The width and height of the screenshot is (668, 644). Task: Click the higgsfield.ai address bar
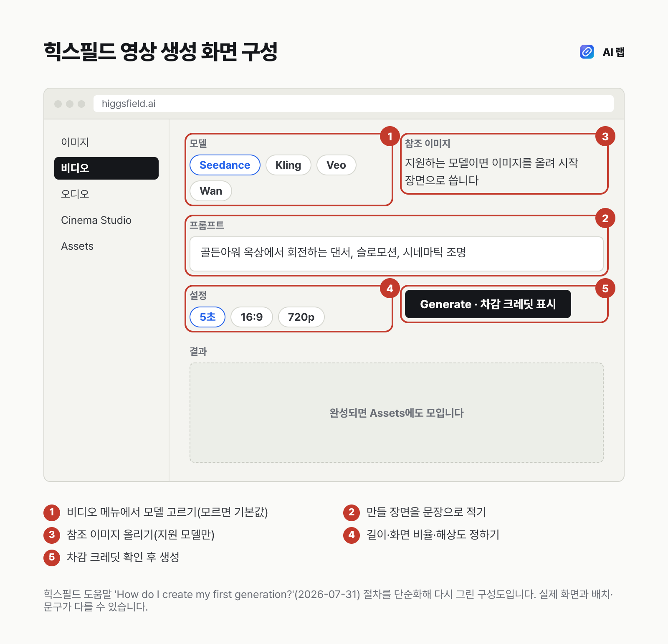tap(354, 104)
